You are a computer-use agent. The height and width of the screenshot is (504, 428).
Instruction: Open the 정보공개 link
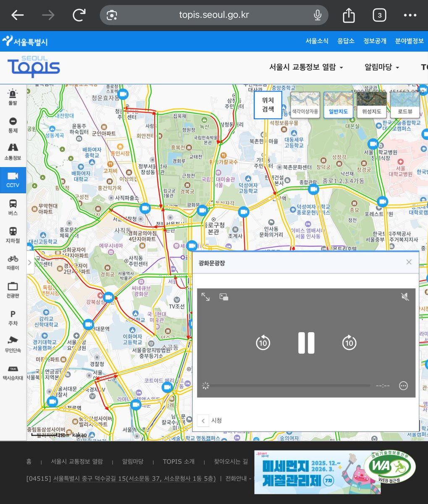click(x=375, y=41)
